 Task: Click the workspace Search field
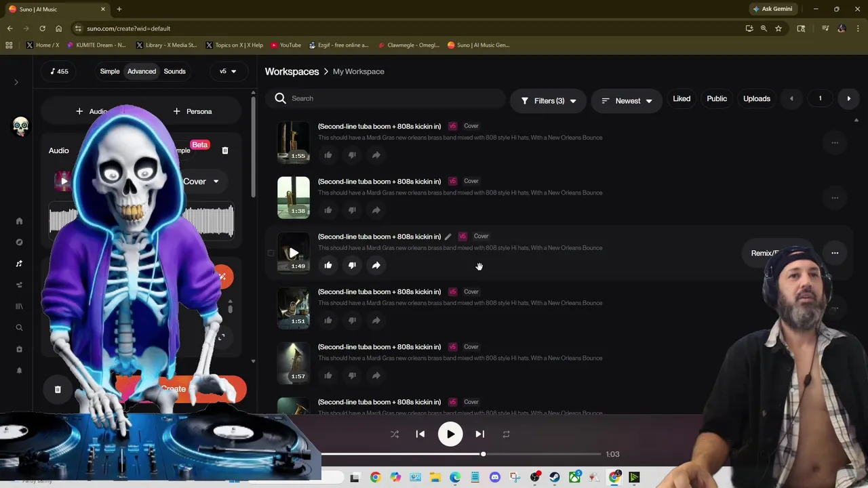[x=387, y=99]
